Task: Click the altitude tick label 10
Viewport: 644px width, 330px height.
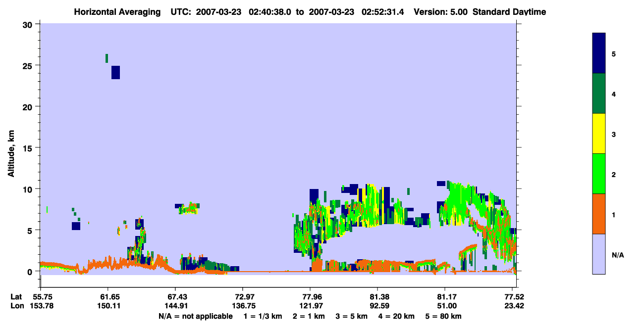Action: (x=29, y=189)
